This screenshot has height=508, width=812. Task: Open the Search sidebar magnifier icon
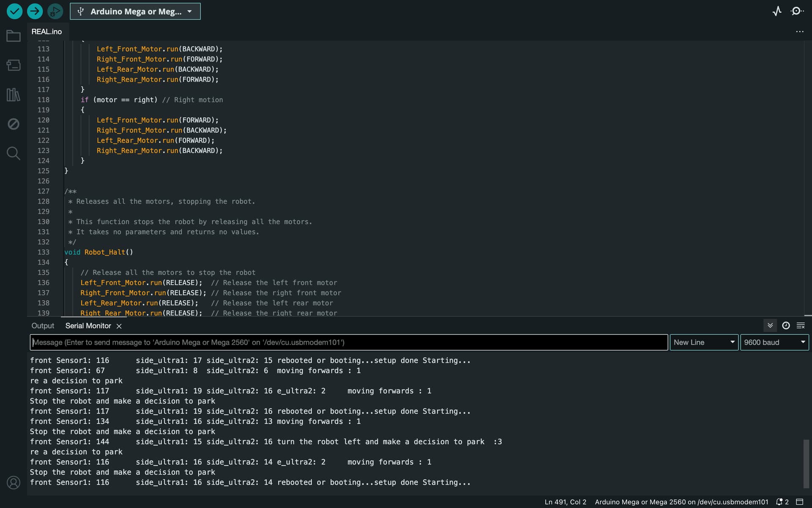(14, 153)
